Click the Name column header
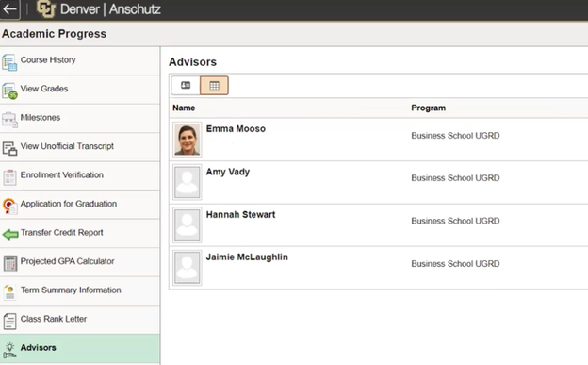Image resolution: width=588 pixels, height=365 pixels. (184, 108)
